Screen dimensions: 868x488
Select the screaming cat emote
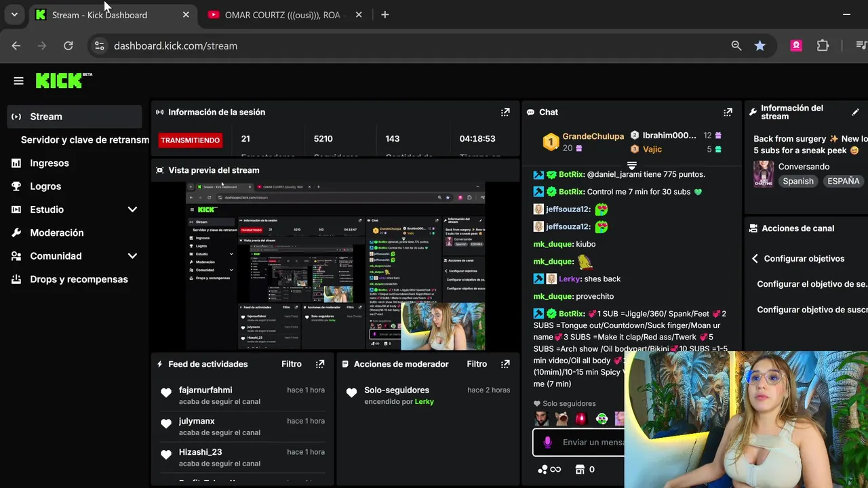(x=561, y=419)
